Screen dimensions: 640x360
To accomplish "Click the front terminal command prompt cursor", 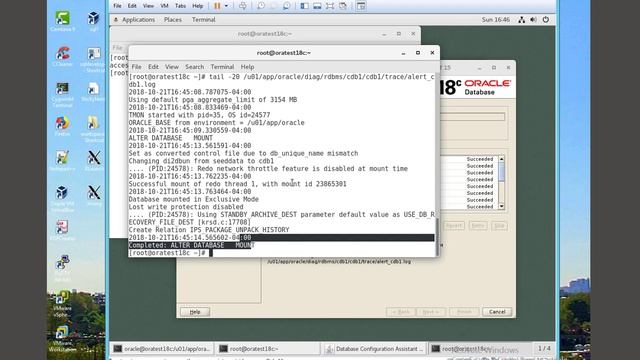I will coord(211,253).
